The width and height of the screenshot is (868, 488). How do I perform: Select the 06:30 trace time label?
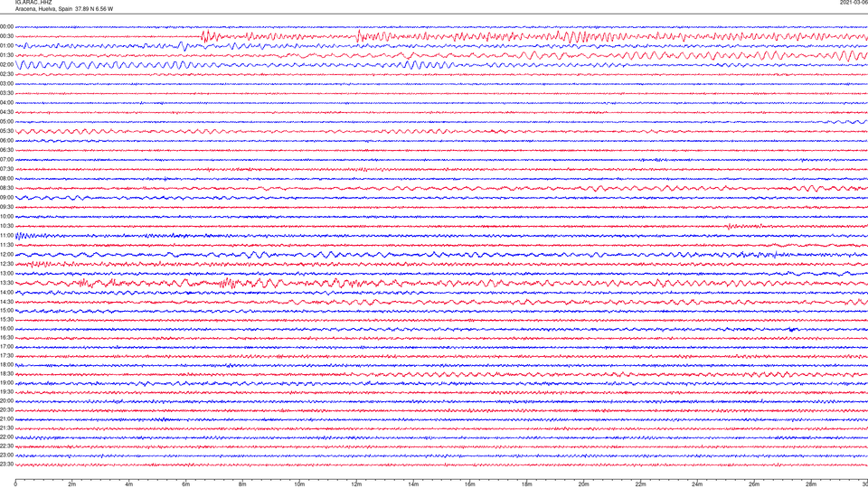coord(6,150)
